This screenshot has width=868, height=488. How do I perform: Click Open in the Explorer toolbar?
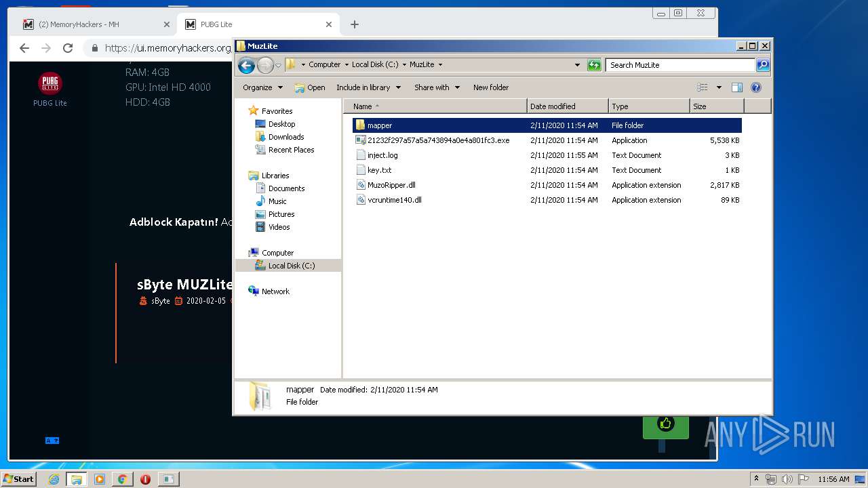click(x=310, y=87)
